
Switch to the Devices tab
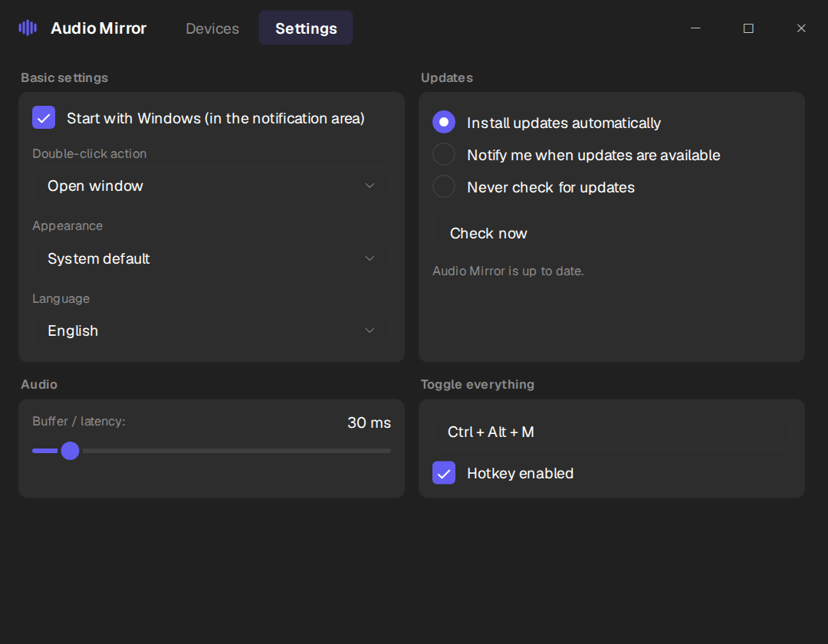(212, 28)
